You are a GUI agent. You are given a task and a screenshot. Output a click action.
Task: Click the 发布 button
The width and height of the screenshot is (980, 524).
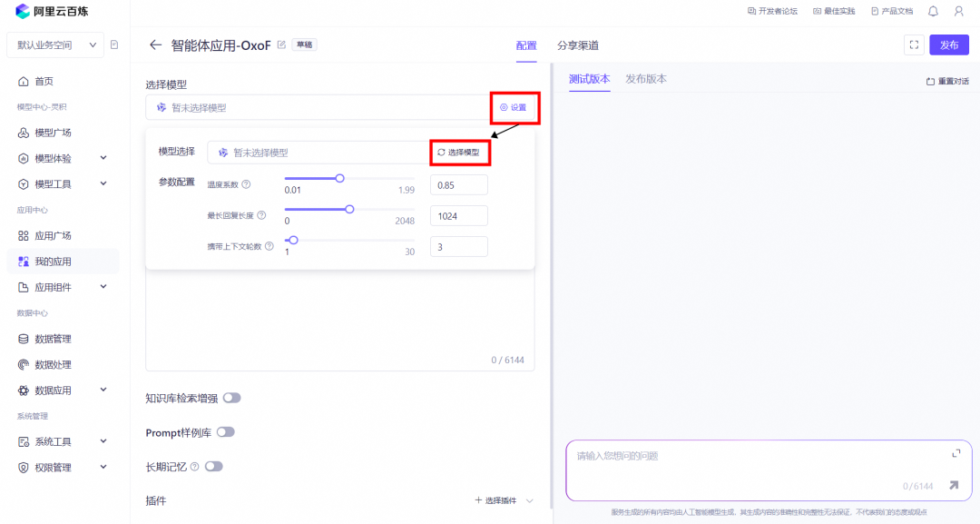(x=948, y=45)
